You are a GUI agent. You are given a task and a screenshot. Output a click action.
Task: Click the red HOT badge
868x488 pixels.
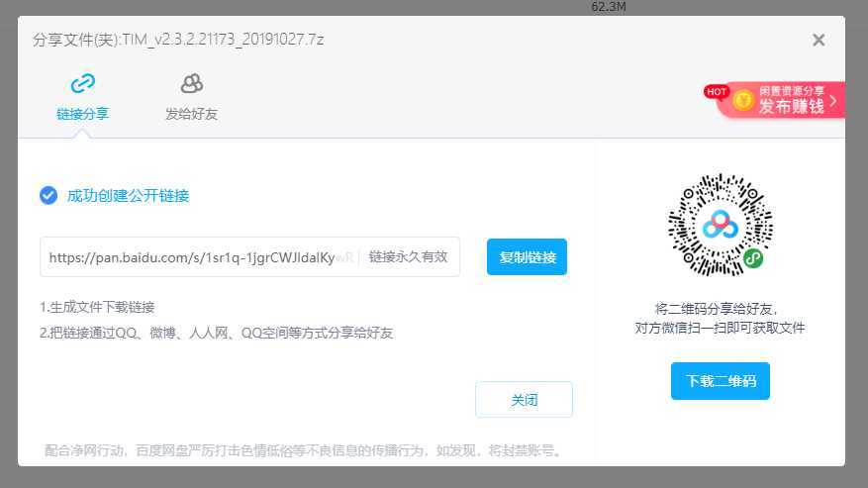(717, 91)
